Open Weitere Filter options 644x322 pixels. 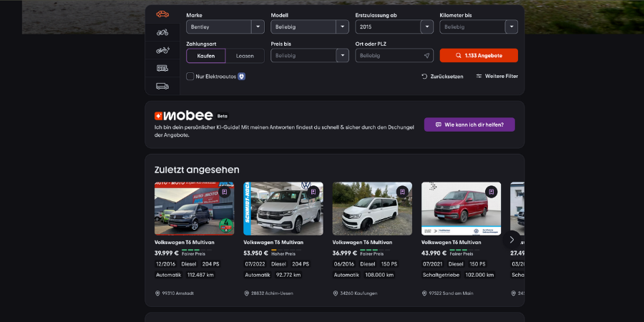[x=497, y=76]
